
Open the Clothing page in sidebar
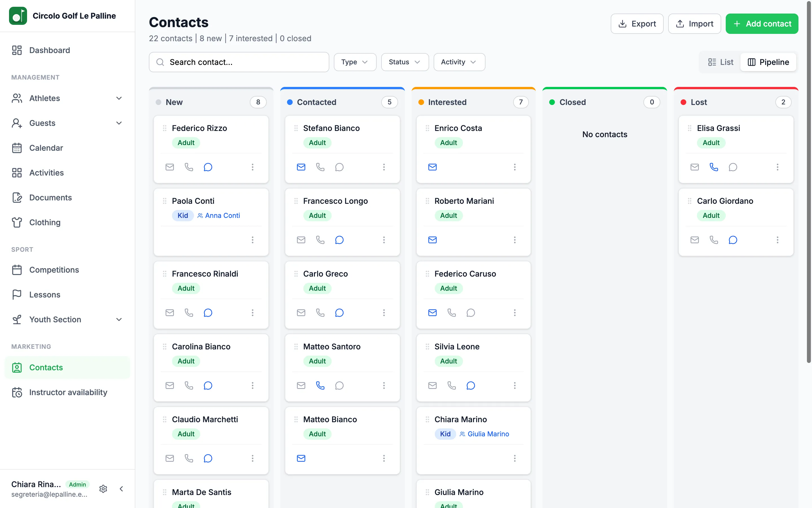(x=67, y=222)
